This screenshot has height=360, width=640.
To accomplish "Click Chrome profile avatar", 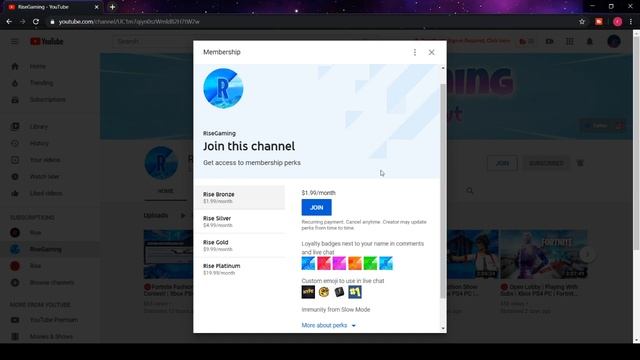I will coord(617,22).
